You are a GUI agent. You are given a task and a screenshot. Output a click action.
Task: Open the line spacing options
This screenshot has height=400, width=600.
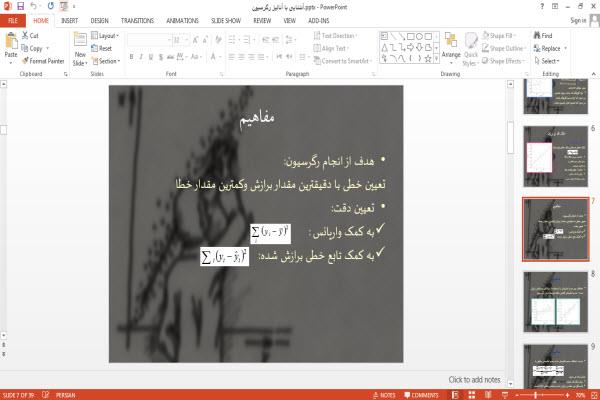pyautogui.click(x=290, y=40)
